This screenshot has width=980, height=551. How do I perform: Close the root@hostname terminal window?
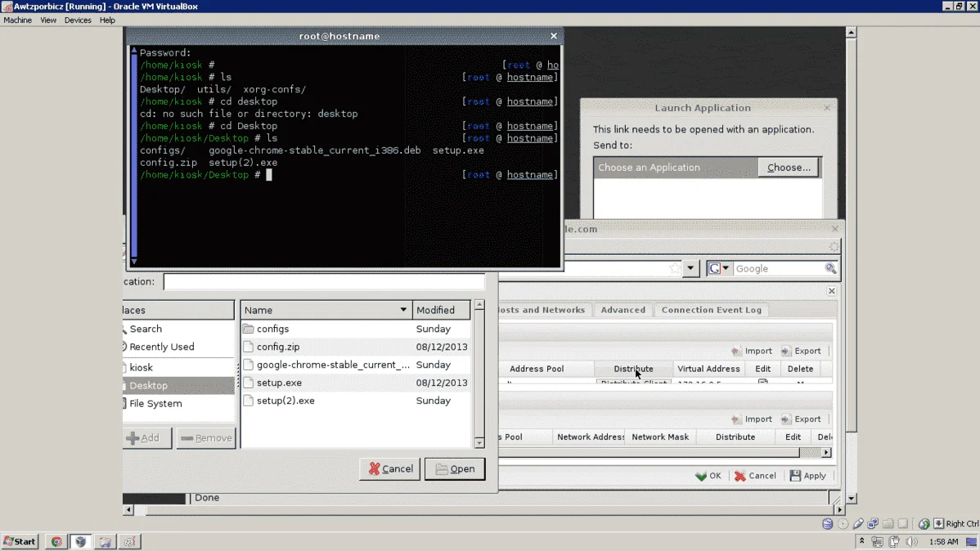click(553, 36)
